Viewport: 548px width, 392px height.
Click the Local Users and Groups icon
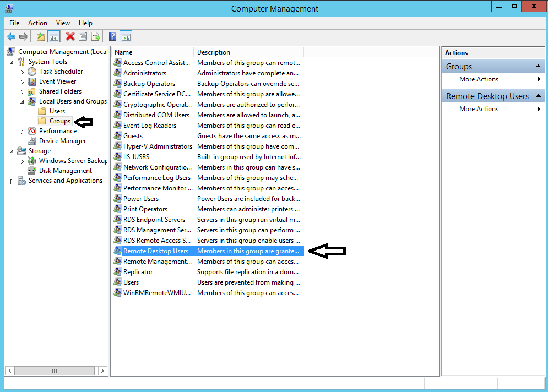pos(32,101)
